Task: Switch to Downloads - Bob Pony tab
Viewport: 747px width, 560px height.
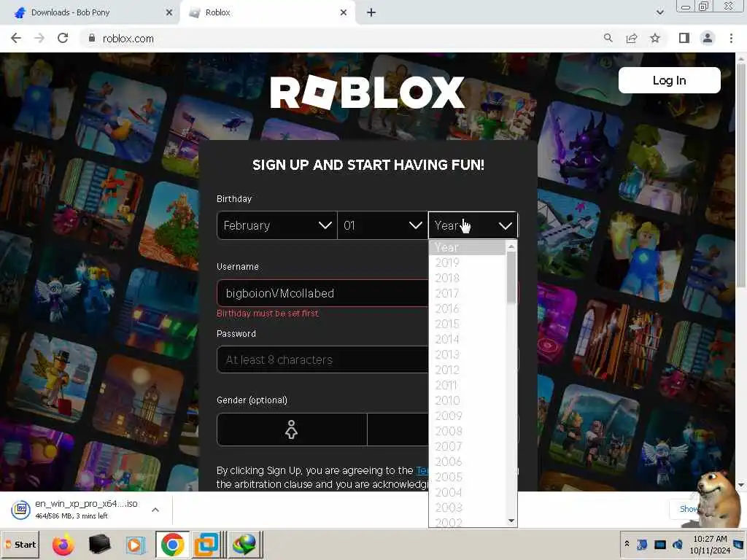Action: pyautogui.click(x=90, y=12)
